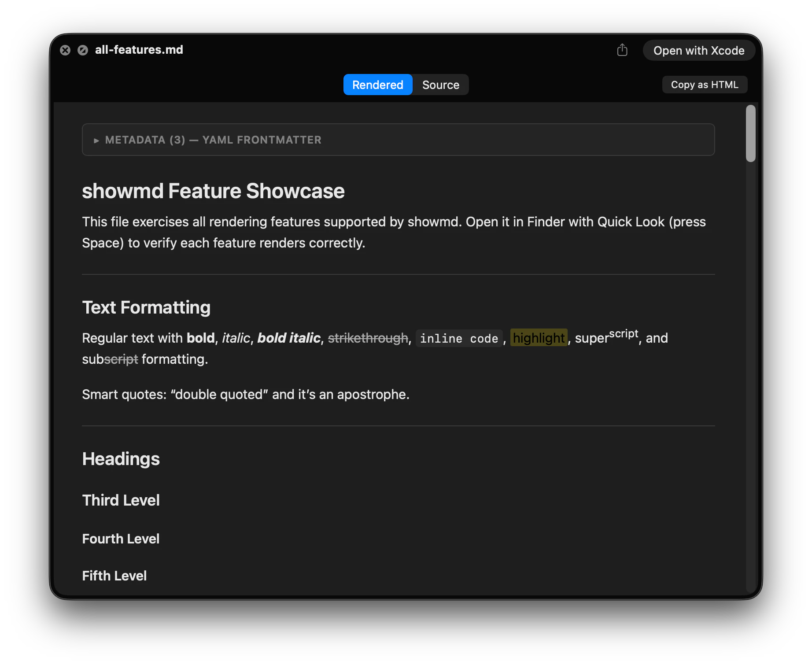
Task: Click the 'inline code' snippet
Action: click(x=459, y=339)
